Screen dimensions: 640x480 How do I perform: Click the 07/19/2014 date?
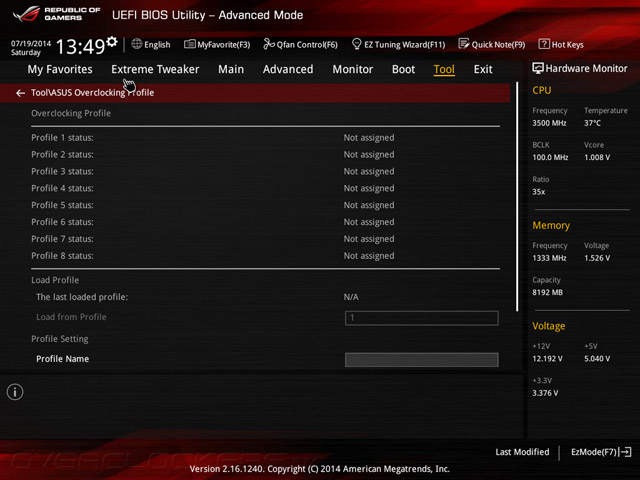(x=31, y=43)
